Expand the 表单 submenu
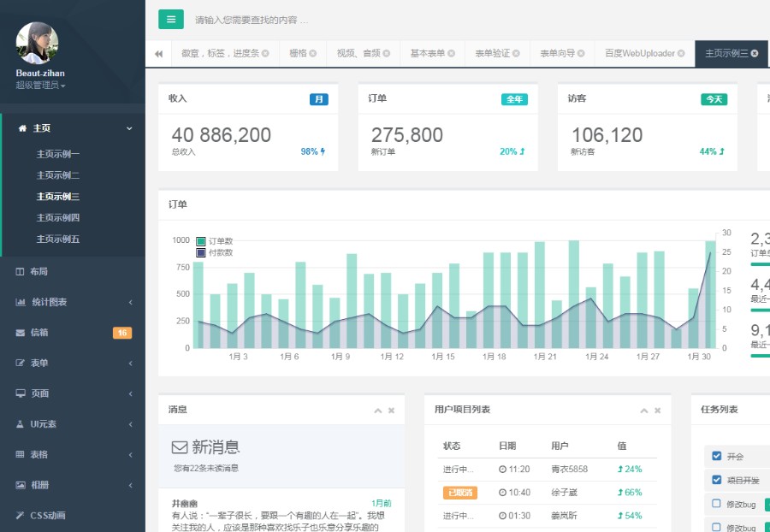This screenshot has width=770, height=532. click(130, 364)
